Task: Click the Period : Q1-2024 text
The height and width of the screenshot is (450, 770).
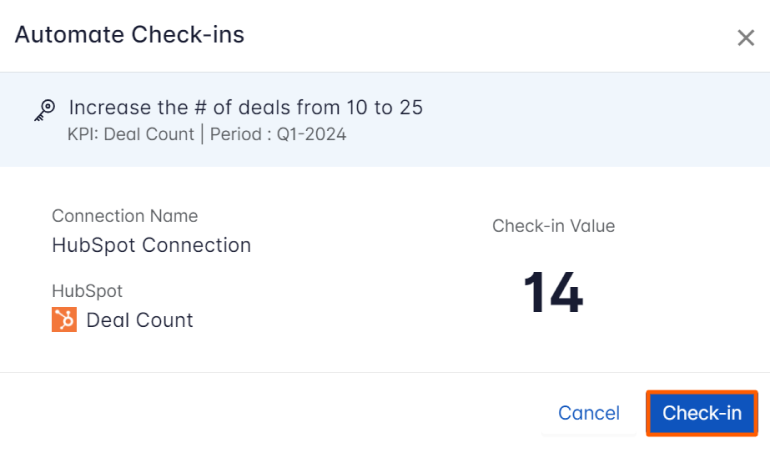Action: point(278,134)
